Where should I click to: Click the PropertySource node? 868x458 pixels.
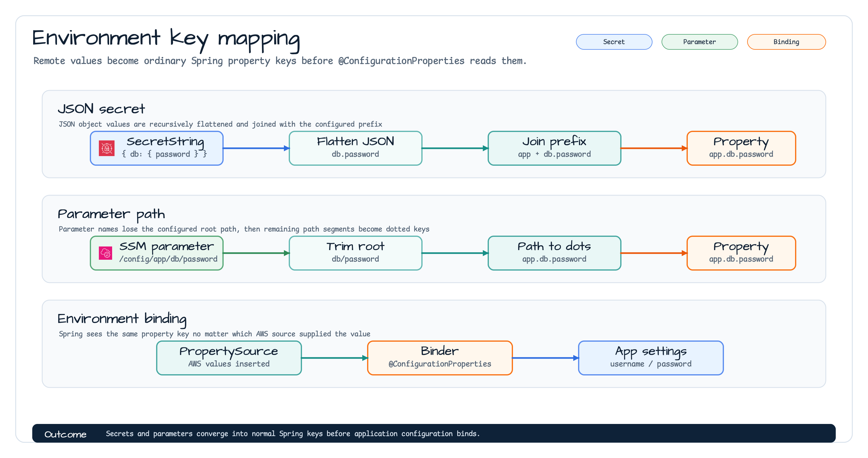(229, 358)
